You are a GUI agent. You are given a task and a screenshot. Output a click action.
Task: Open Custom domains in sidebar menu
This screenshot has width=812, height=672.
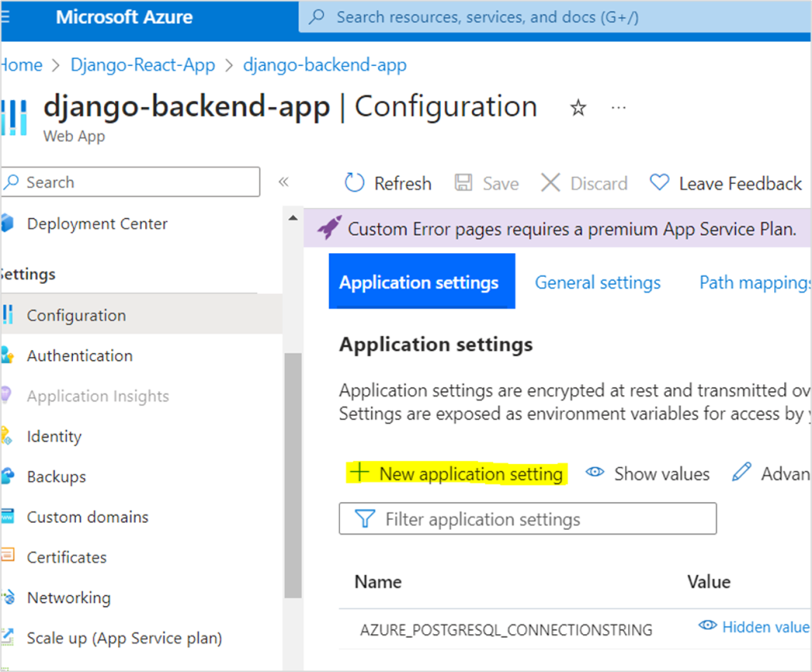[x=87, y=517]
